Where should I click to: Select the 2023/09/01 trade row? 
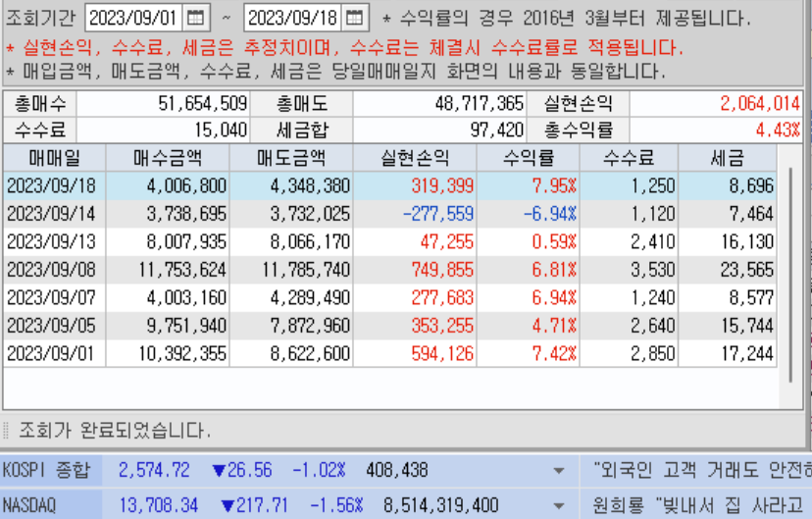click(390, 354)
